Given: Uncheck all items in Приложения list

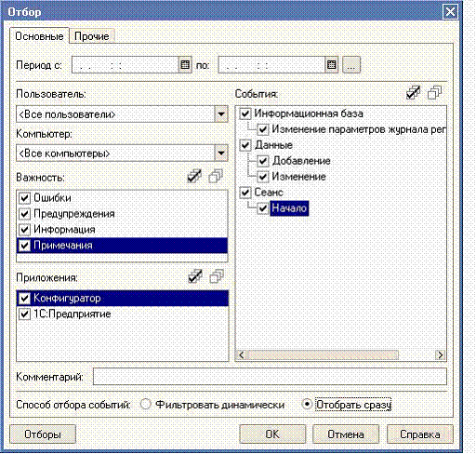Looking at the screenshot, I should tap(217, 276).
